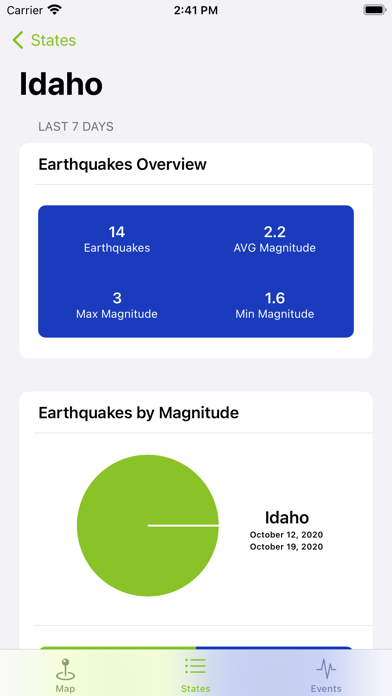Tap the 2.2 AVG Magnitude stat
Image resolution: width=392 pixels, height=696 pixels.
point(275,239)
